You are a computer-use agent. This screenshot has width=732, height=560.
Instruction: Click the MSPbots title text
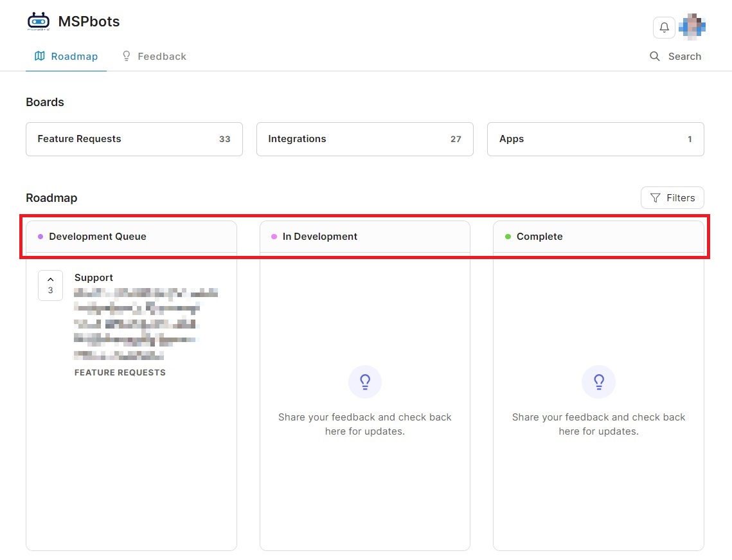click(89, 21)
